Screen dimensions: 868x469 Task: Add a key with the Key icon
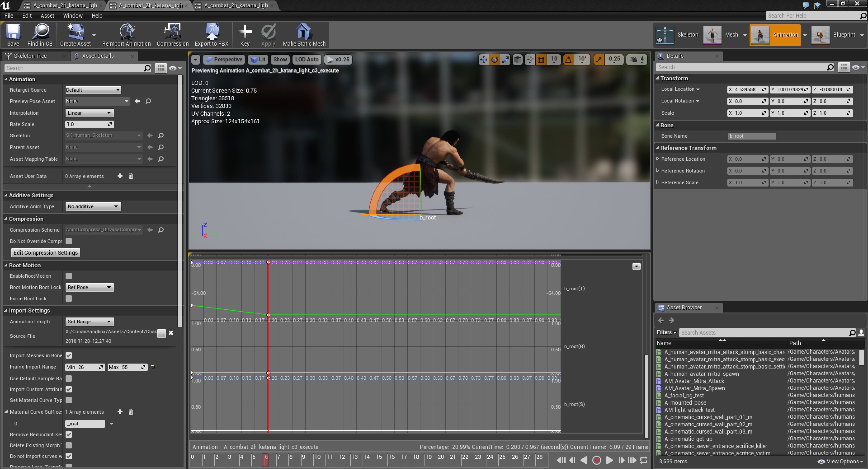click(245, 32)
